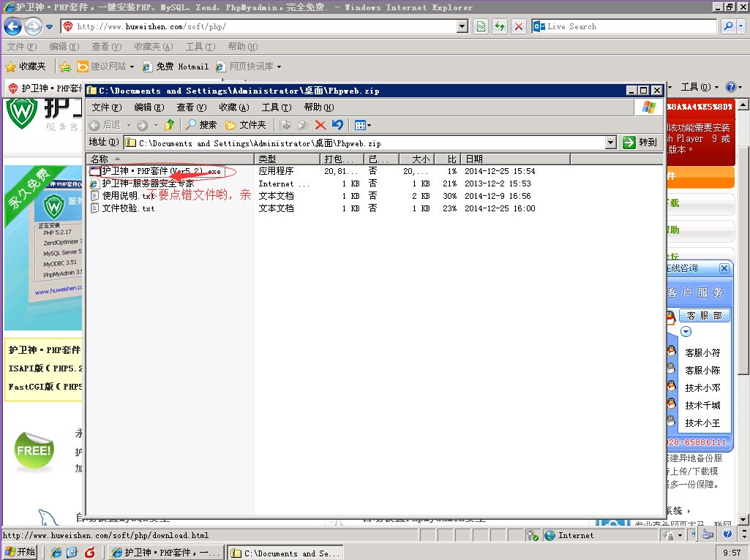This screenshot has height=560, width=750.
Task: Click the up folder icon in zip window
Action: click(169, 125)
